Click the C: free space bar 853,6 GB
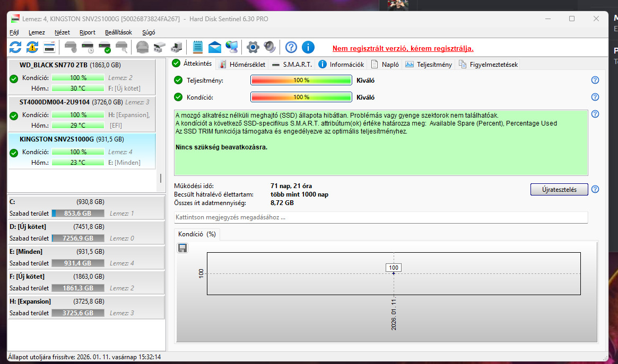The width and height of the screenshot is (618, 364). pos(78,214)
